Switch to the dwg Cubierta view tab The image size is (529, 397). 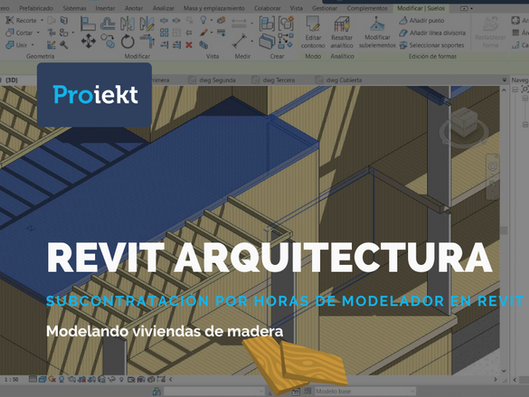coord(339,80)
